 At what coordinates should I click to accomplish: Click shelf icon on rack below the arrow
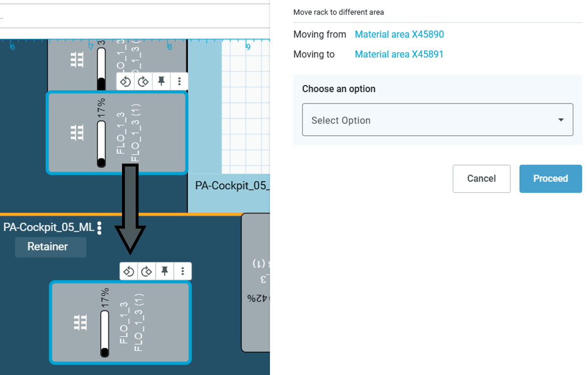(80, 322)
